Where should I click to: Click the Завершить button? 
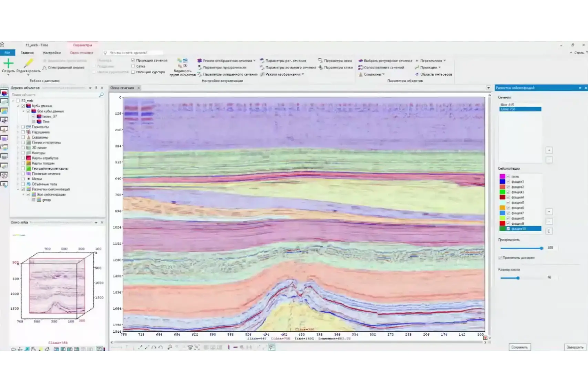coord(575,347)
